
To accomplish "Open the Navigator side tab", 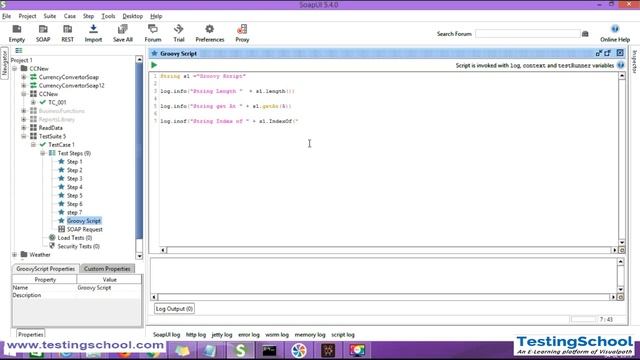I will tap(4, 63).
